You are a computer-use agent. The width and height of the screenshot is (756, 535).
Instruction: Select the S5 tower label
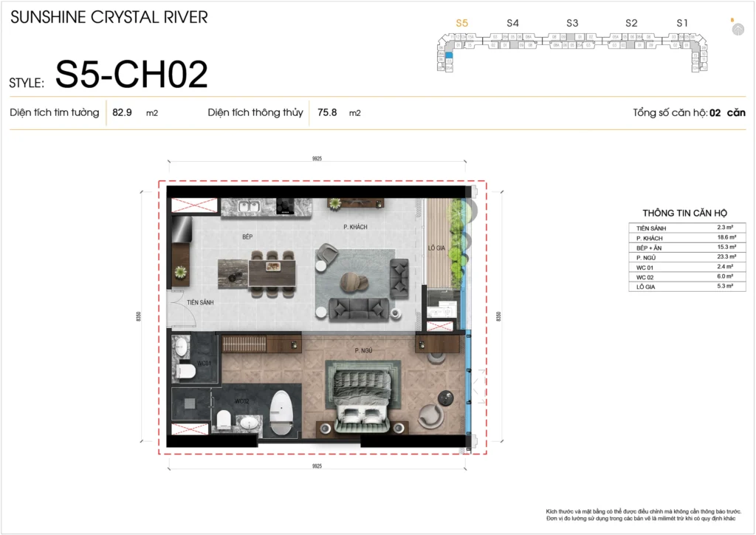tap(462, 24)
